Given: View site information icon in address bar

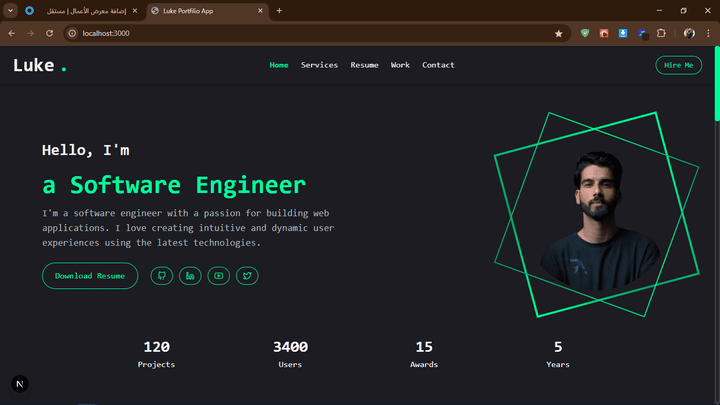Looking at the screenshot, I should pos(72,33).
